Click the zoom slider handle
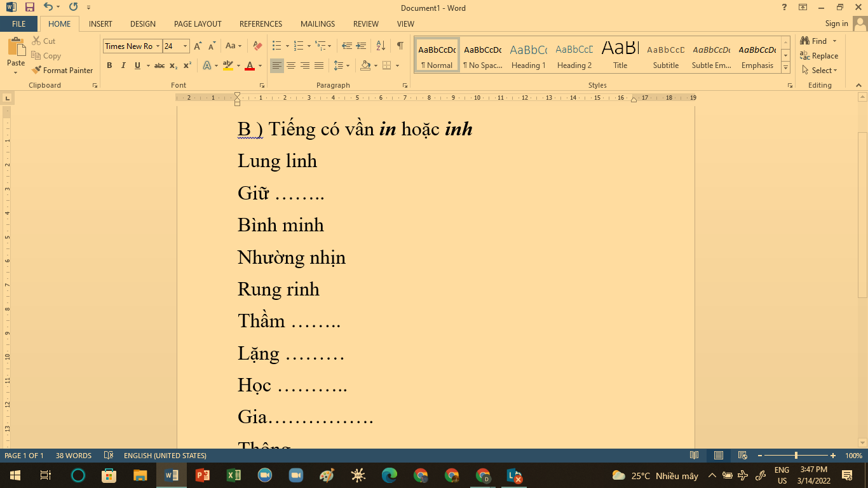 click(x=796, y=456)
